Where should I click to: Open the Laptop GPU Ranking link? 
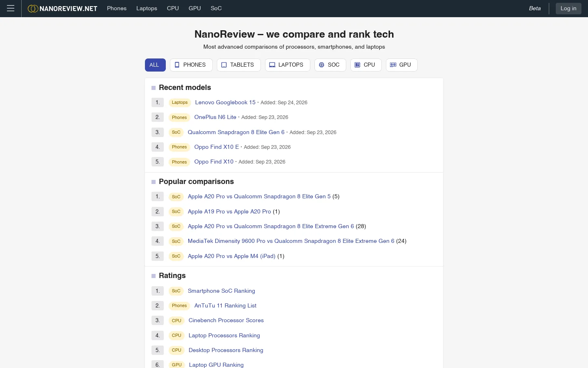coord(216,365)
